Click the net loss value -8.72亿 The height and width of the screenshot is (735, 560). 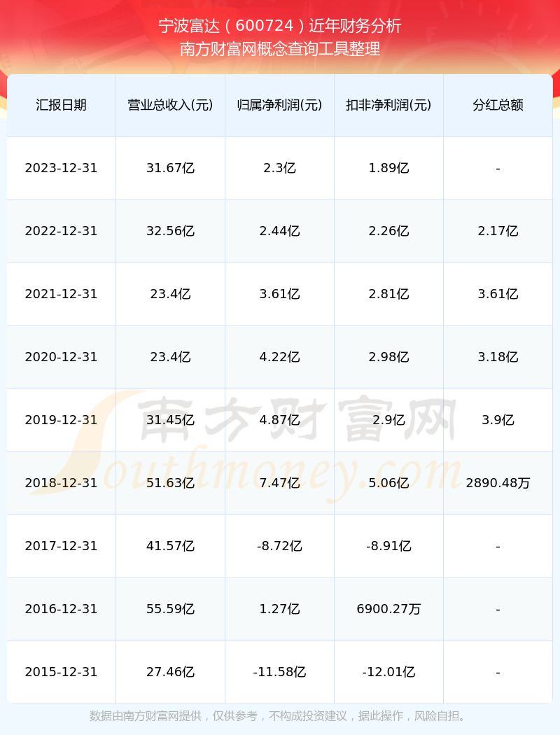280,546
